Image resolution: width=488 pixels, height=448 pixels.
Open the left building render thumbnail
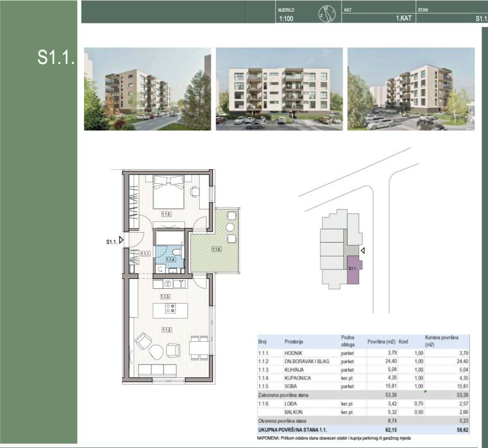coord(148,89)
